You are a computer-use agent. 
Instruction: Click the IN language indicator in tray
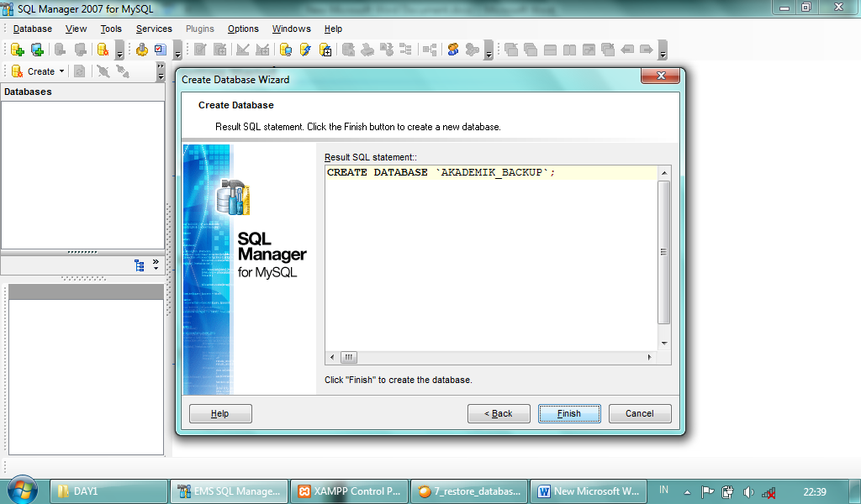tap(664, 490)
